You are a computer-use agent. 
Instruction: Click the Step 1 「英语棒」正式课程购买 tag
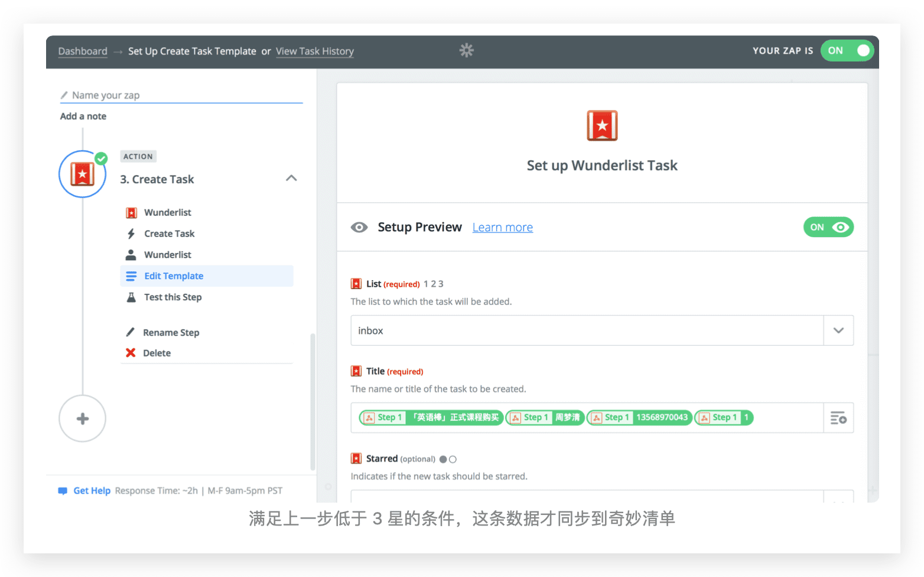tap(431, 418)
